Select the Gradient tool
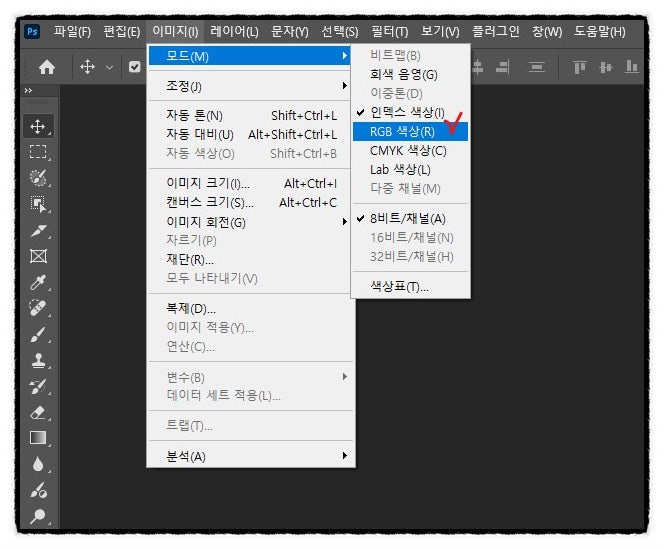The width and height of the screenshot is (664, 549). (x=38, y=438)
